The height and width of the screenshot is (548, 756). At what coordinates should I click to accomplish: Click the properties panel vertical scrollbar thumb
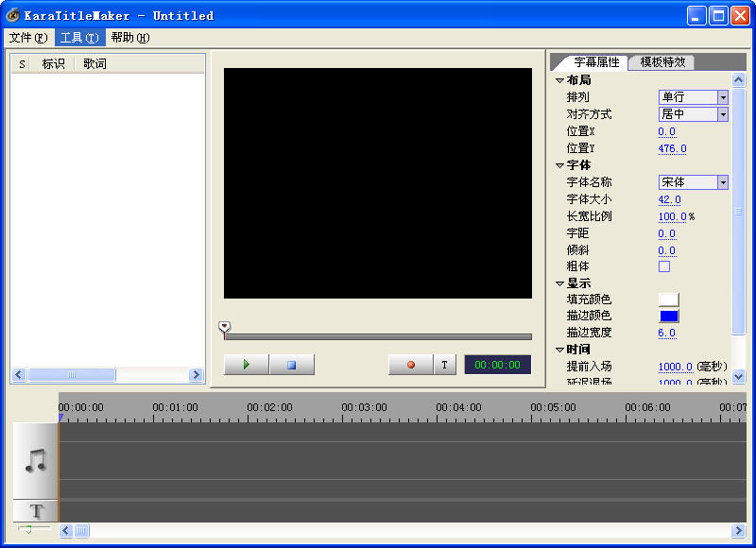pos(739,211)
